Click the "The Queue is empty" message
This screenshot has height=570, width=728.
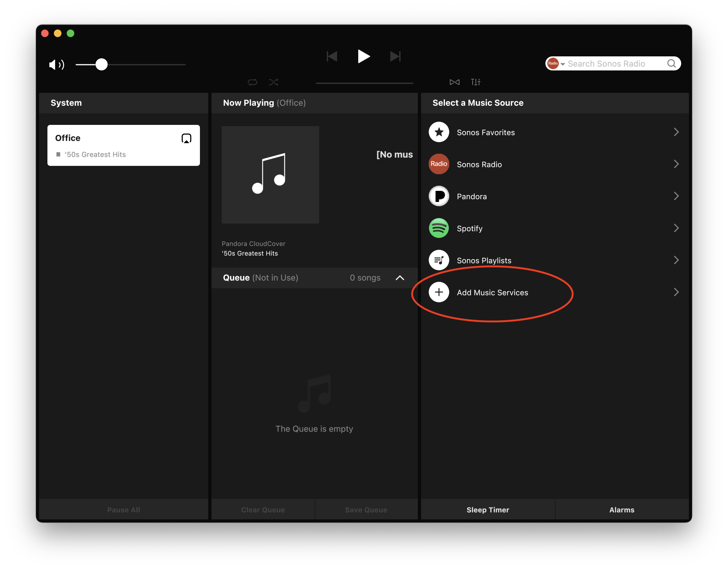314,429
